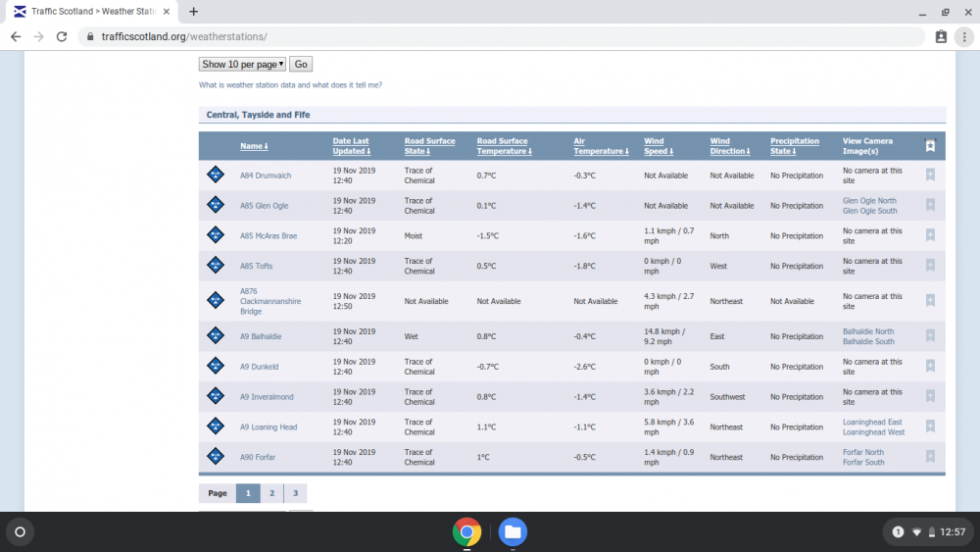
Task: Click the weather station icon for A85 Tofts
Action: tap(216, 265)
